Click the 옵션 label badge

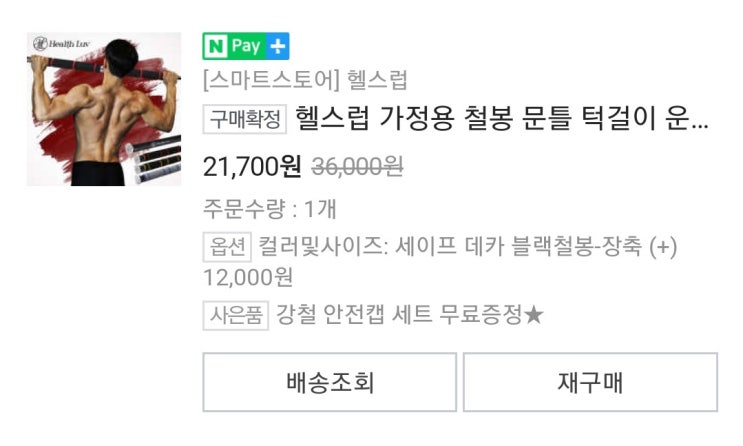coord(227,246)
